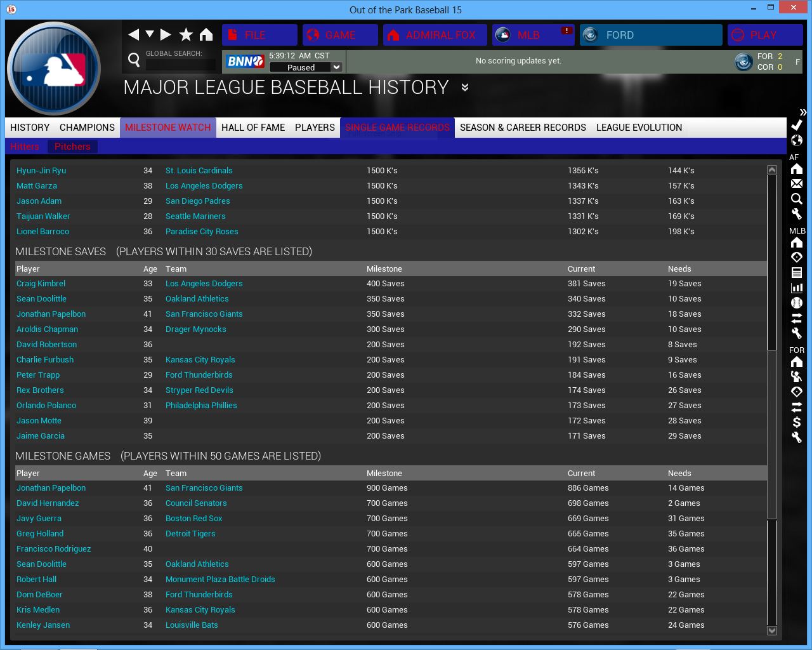Click the MLB section baseball icon
Viewport: 812px width, 650px height.
coord(797,303)
